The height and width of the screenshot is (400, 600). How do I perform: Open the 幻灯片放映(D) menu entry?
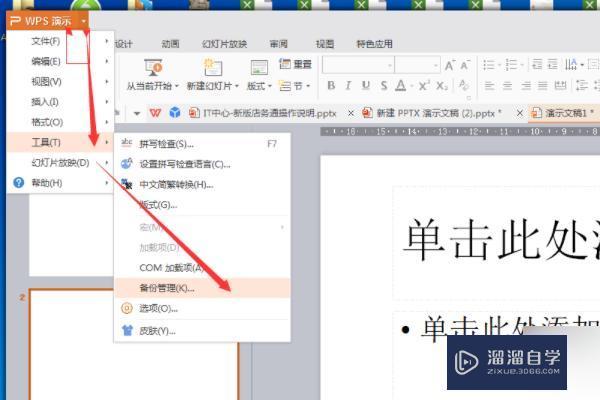click(x=60, y=163)
